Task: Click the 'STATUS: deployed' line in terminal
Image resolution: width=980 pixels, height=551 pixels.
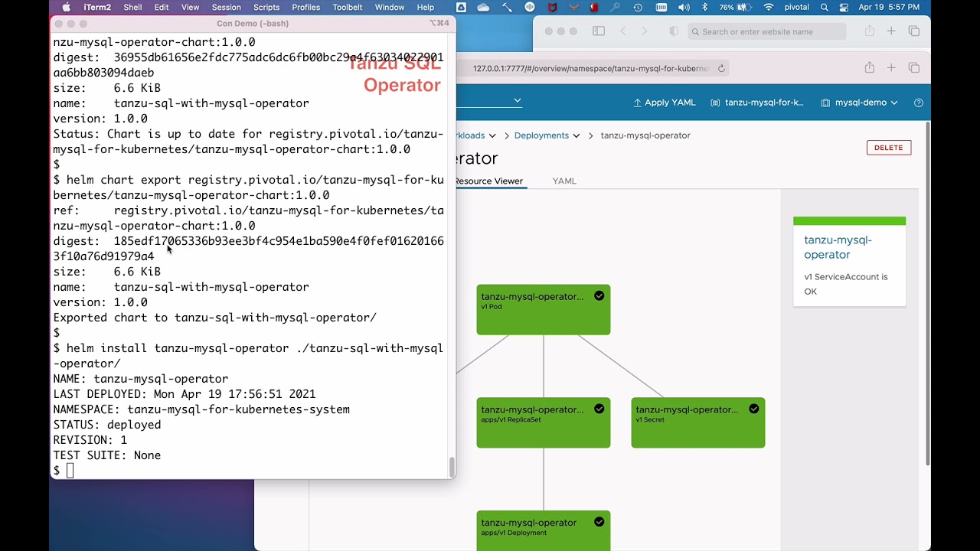Action: tap(107, 425)
